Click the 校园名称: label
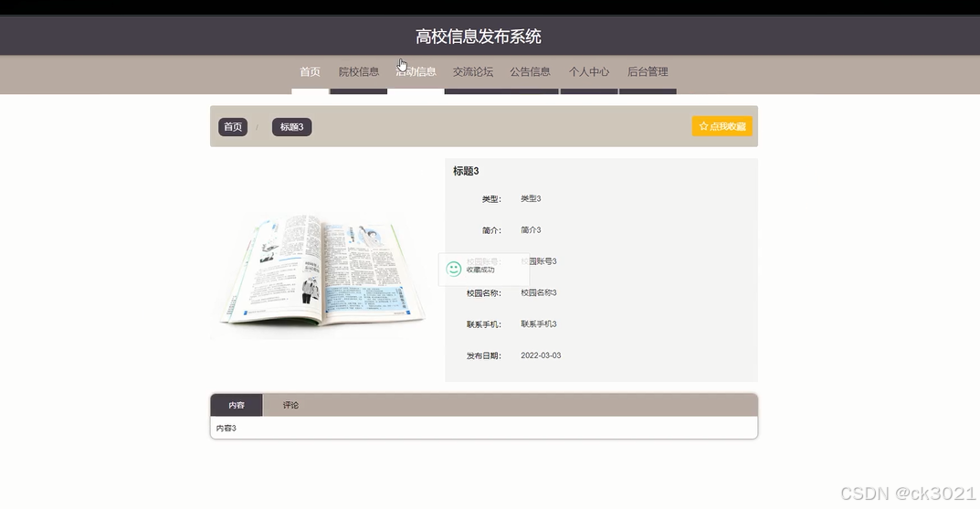The width and height of the screenshot is (980, 509). click(x=484, y=293)
